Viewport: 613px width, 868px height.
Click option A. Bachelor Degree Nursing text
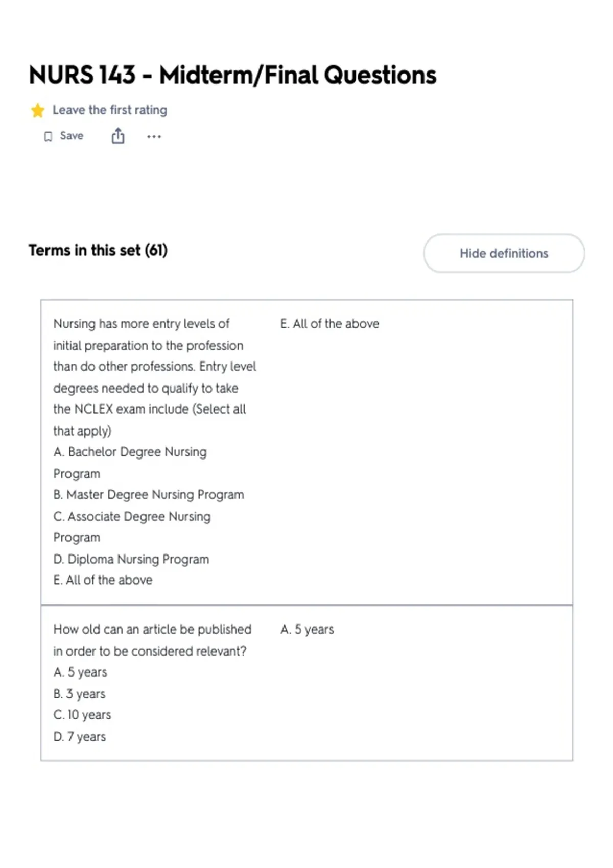pyautogui.click(x=130, y=452)
